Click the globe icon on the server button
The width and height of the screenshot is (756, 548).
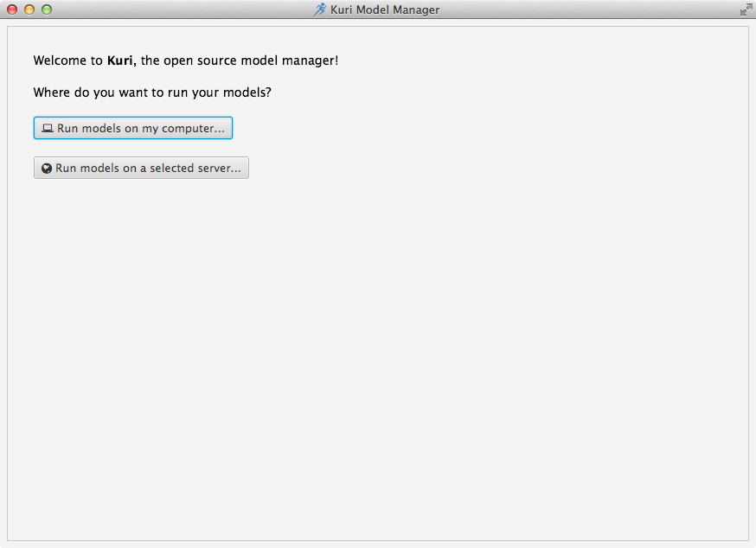tap(47, 169)
